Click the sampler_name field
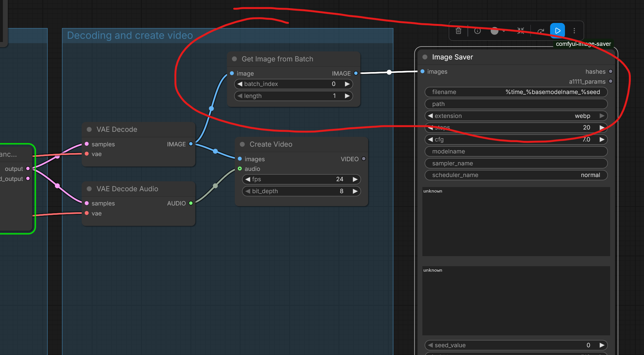 tap(516, 163)
